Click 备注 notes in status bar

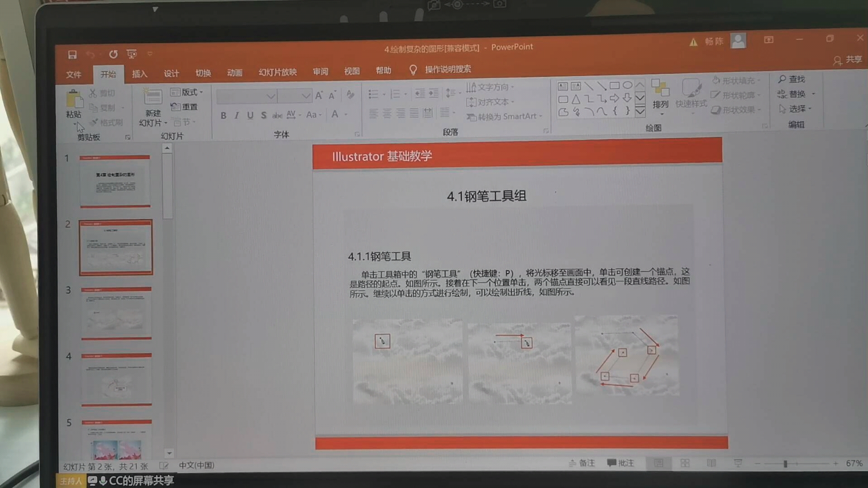pyautogui.click(x=582, y=463)
